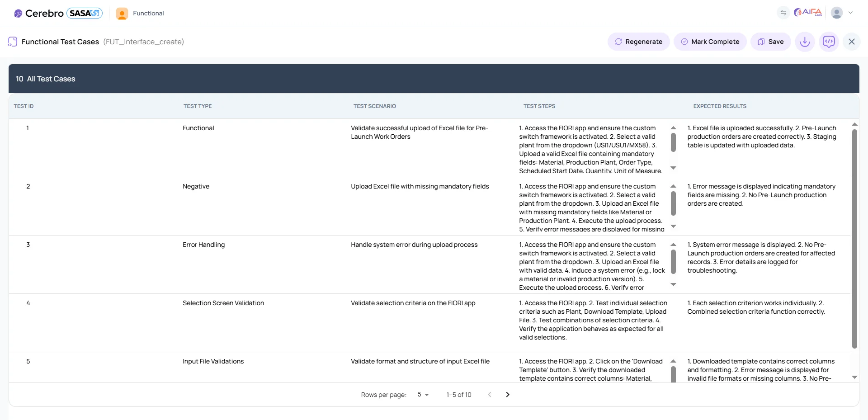
Task: Open the user avatar profile icon
Action: (x=838, y=13)
